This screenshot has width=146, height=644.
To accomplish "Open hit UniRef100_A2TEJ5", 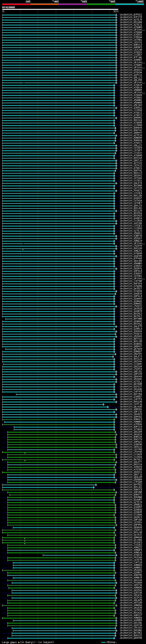I will pyautogui.click(x=131, y=20).
